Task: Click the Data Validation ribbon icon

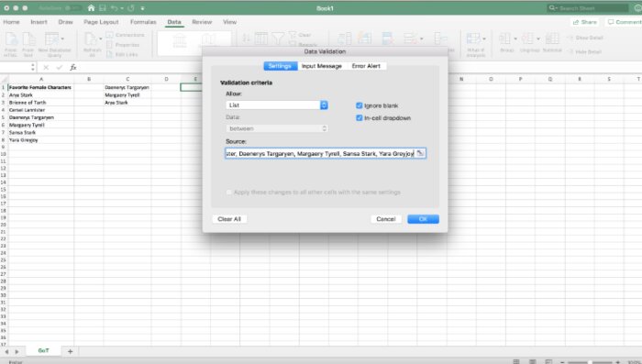Action: (410, 39)
